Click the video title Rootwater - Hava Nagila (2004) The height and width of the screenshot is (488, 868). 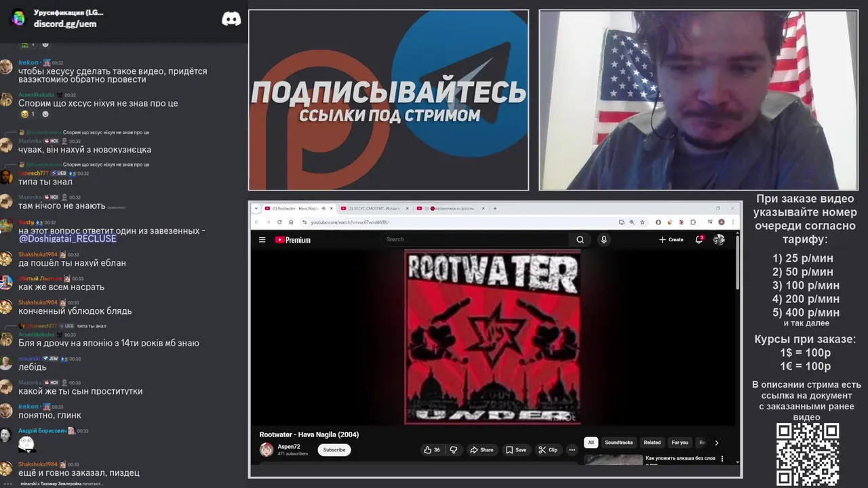[x=309, y=434]
